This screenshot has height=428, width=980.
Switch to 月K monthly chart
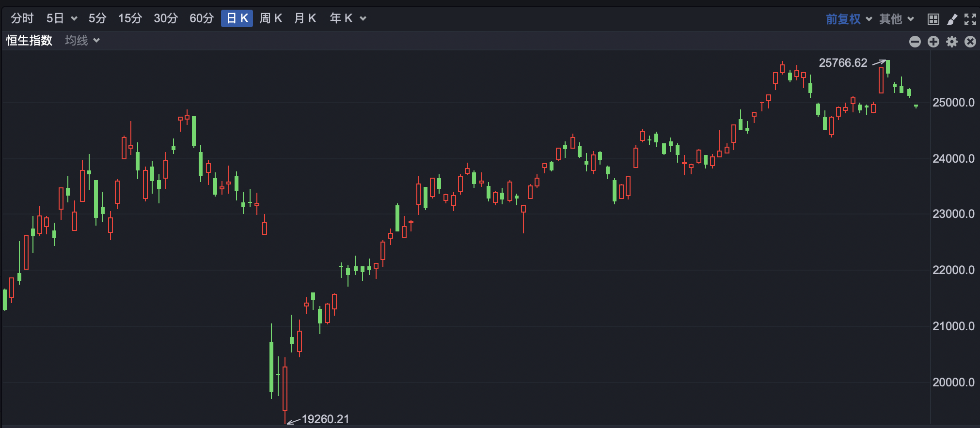pos(305,18)
